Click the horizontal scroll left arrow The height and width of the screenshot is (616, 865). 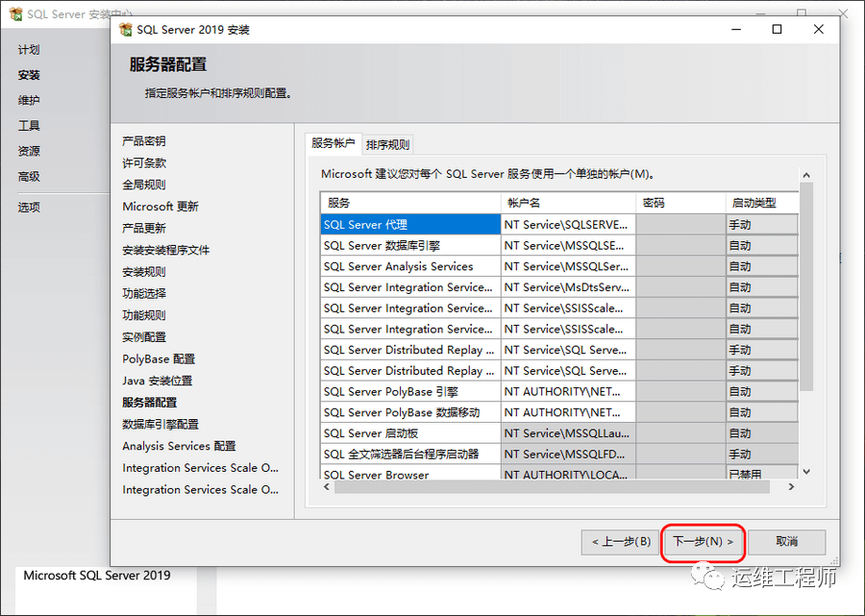(327, 487)
